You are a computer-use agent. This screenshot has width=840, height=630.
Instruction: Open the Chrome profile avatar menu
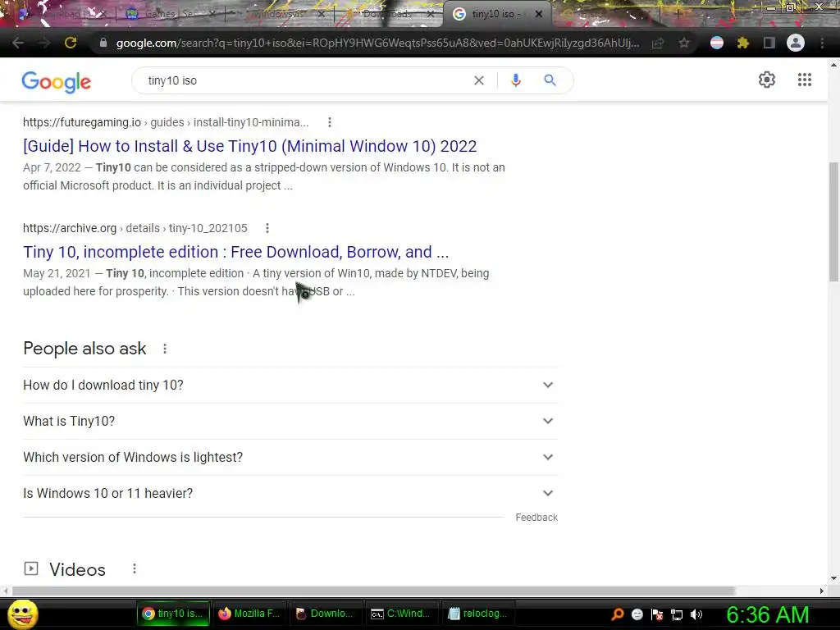(x=796, y=43)
